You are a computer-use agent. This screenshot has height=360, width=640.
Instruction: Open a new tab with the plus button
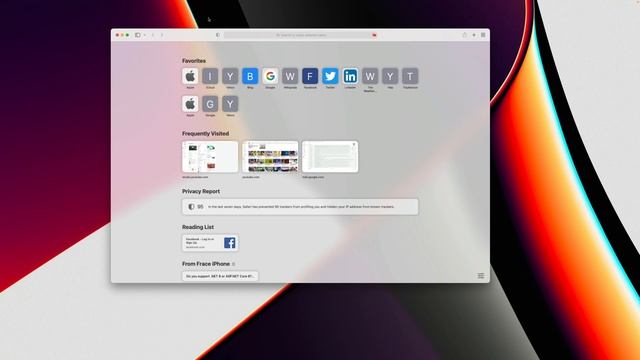tap(474, 35)
